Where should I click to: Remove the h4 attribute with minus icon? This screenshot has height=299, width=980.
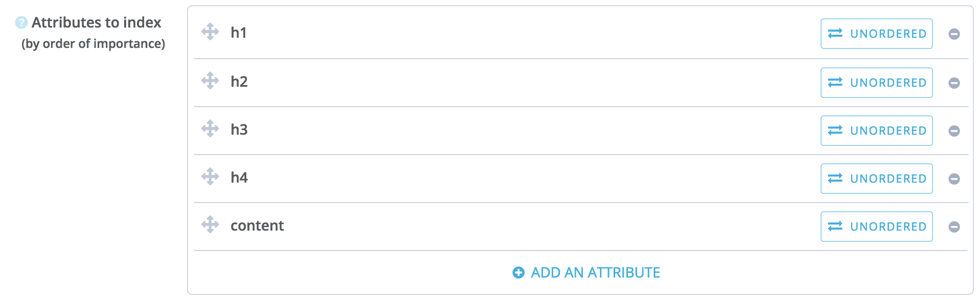(x=954, y=179)
